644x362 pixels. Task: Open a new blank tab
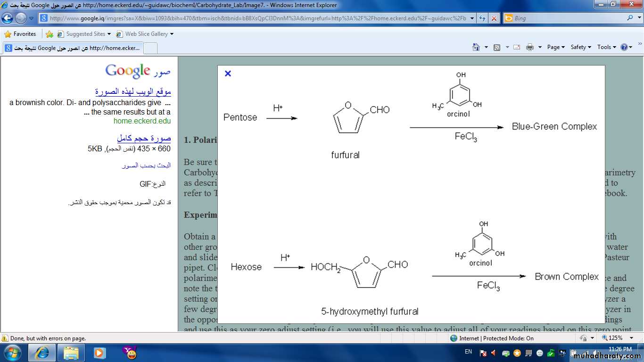(x=150, y=48)
